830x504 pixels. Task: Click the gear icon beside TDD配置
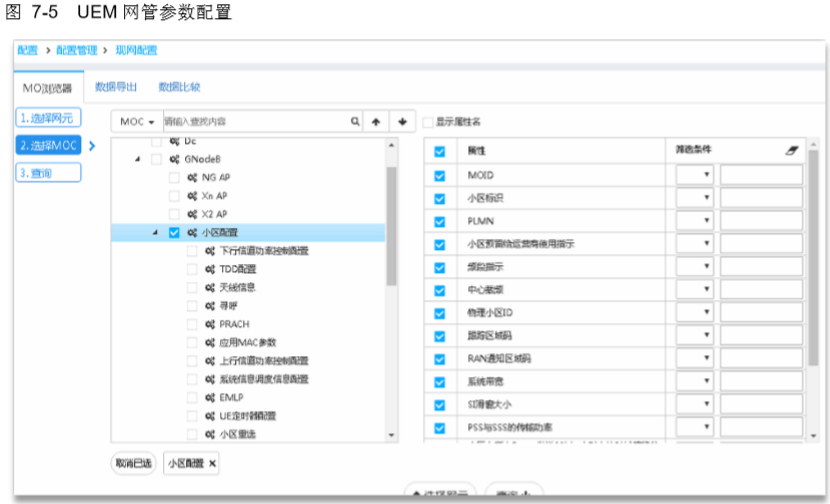210,269
